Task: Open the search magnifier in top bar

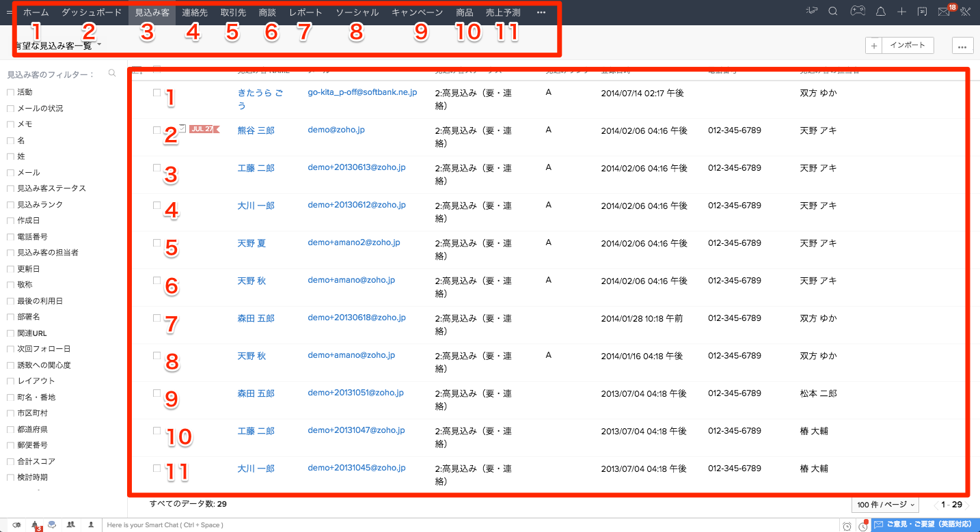Action: pos(832,12)
